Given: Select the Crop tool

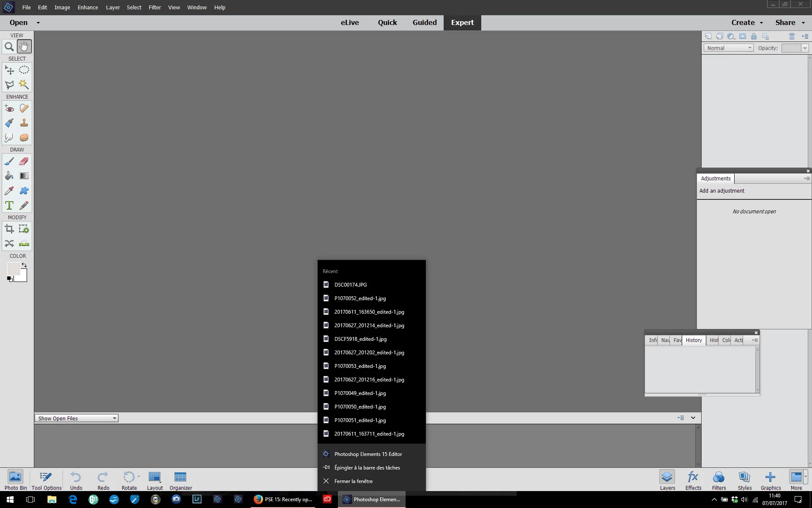Looking at the screenshot, I should click(9, 229).
